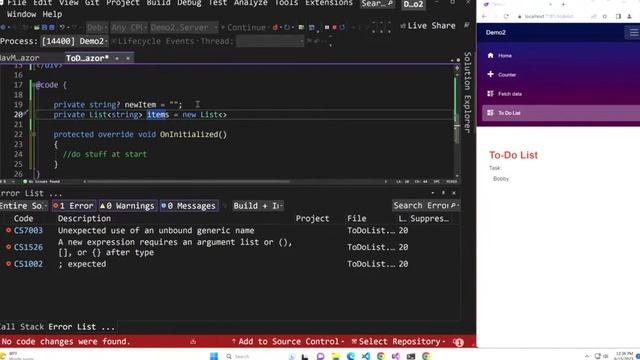The width and height of the screenshot is (640, 360).
Task: Open the Git menu
Action: [x=92, y=3]
